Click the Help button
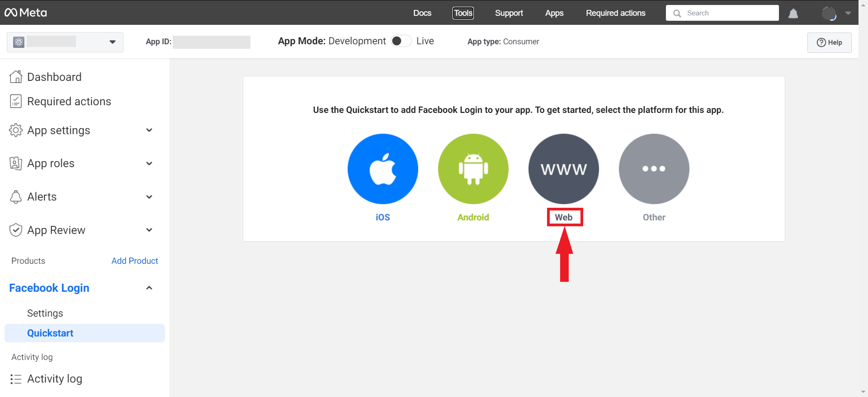This screenshot has width=868, height=397. [x=830, y=42]
